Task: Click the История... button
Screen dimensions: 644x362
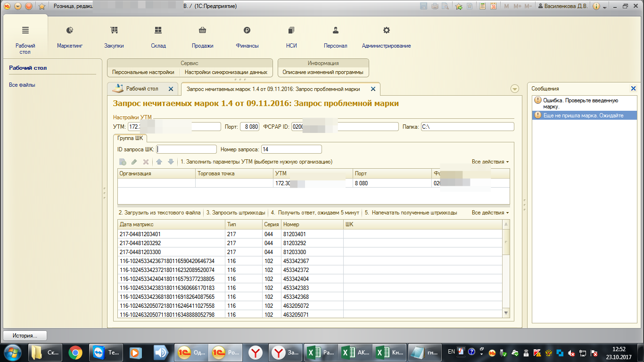Action: (x=25, y=336)
